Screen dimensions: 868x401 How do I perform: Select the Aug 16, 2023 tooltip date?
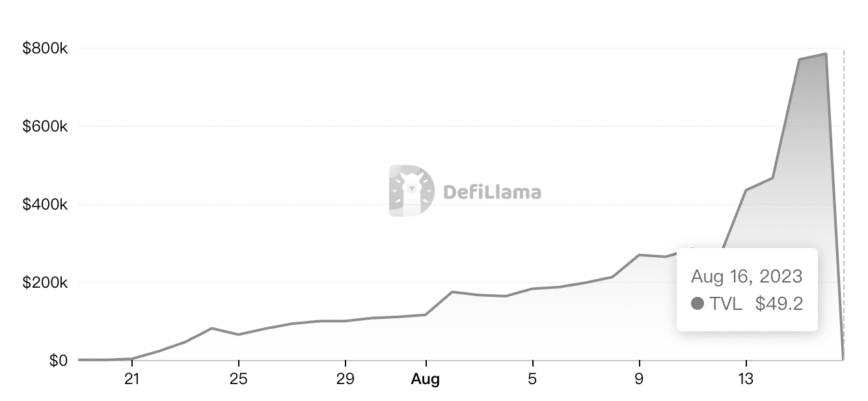(746, 276)
